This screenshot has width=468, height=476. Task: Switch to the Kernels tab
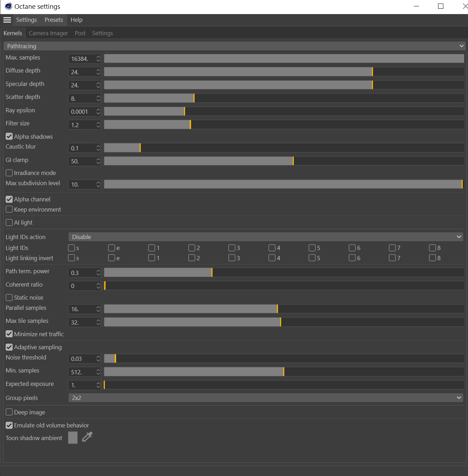13,33
